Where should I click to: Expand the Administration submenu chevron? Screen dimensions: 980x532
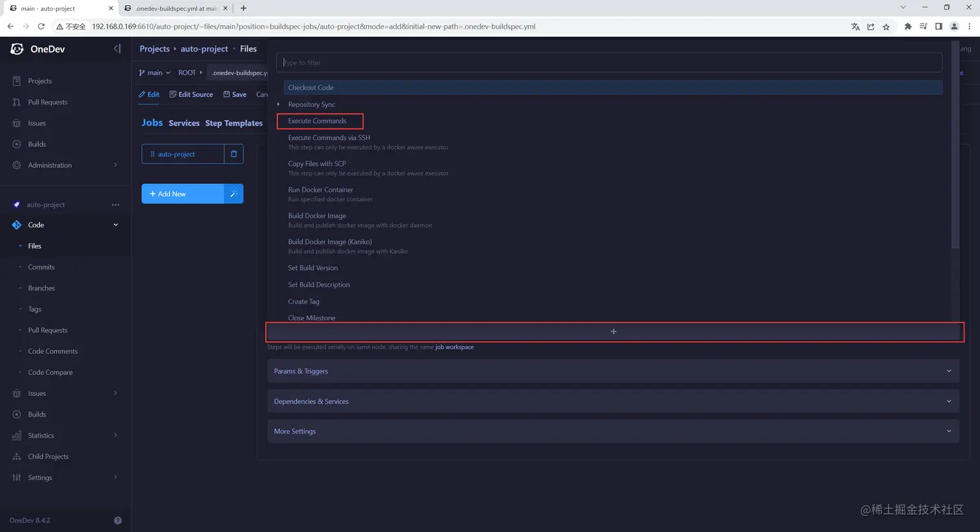116,165
